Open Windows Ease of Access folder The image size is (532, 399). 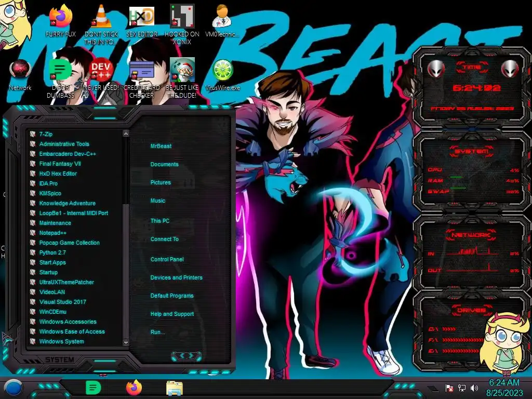tap(72, 331)
